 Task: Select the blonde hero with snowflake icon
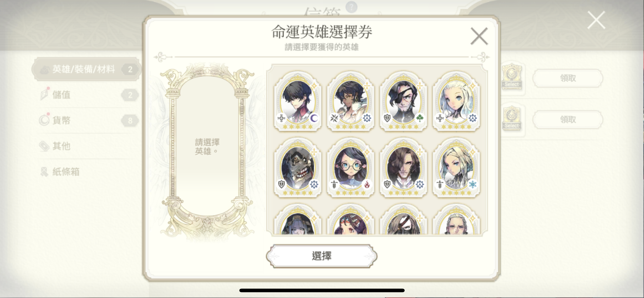[456, 167]
